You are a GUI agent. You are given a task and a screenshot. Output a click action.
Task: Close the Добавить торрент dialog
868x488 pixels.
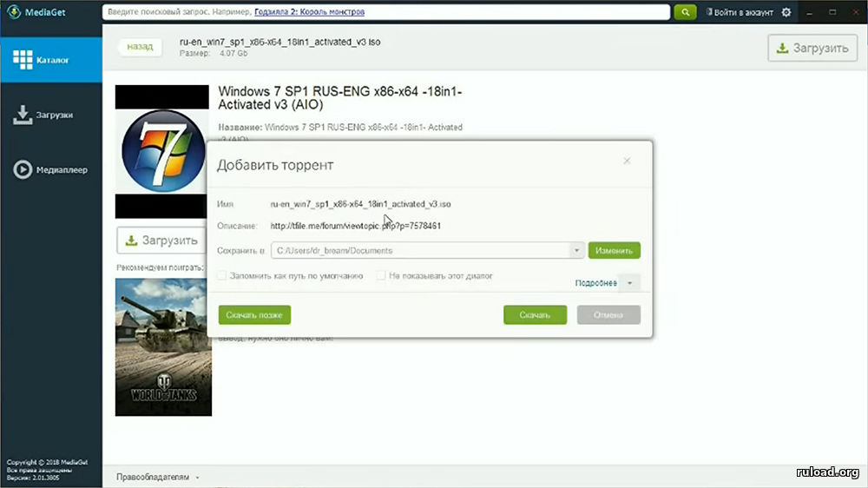627,161
